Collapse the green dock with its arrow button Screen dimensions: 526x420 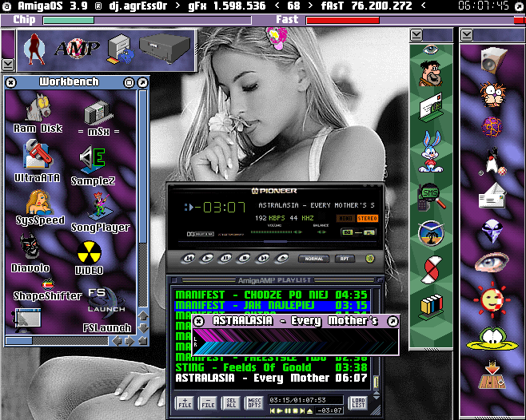click(416, 35)
